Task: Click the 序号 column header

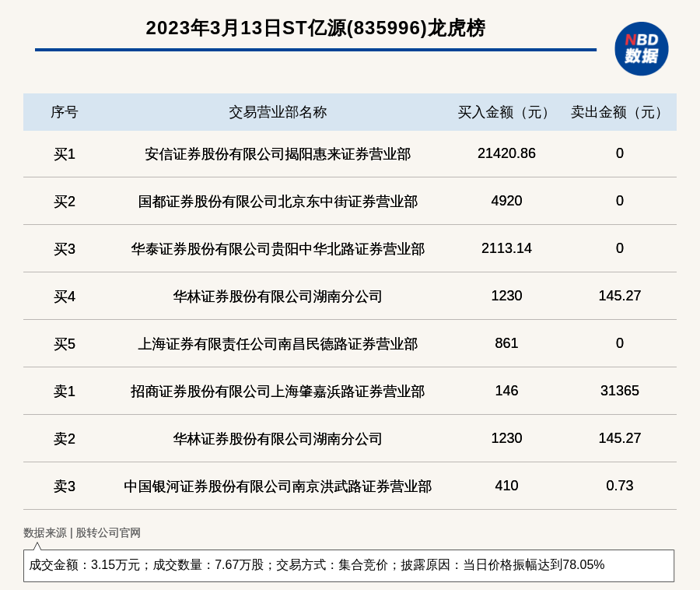Action: pos(65,112)
